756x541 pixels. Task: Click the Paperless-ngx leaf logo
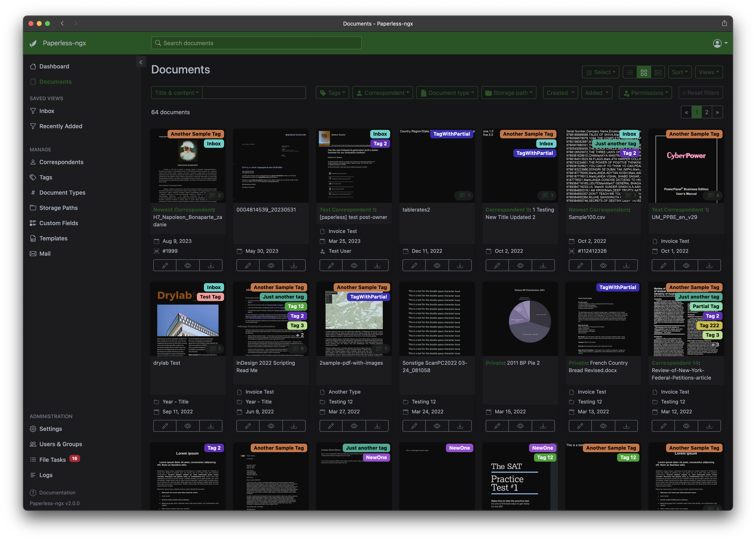[x=33, y=43]
